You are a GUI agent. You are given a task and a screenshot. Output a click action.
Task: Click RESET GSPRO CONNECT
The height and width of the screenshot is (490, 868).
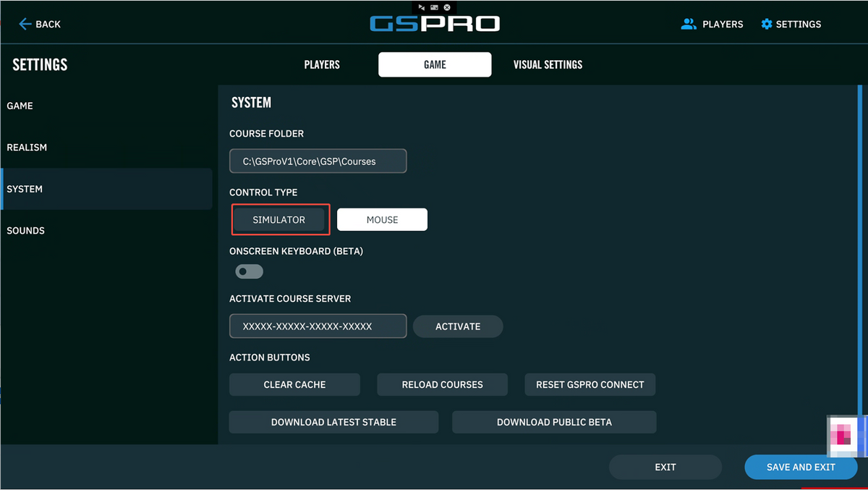(x=590, y=384)
